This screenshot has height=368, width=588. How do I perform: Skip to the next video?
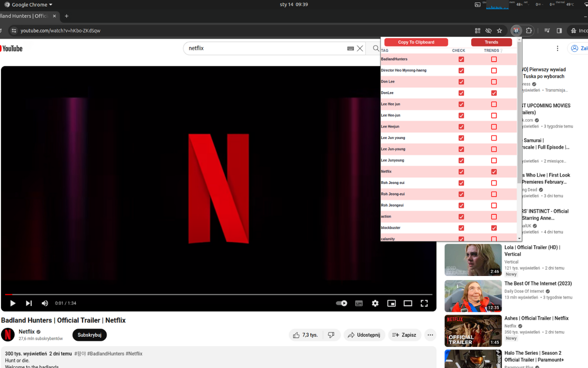point(29,303)
